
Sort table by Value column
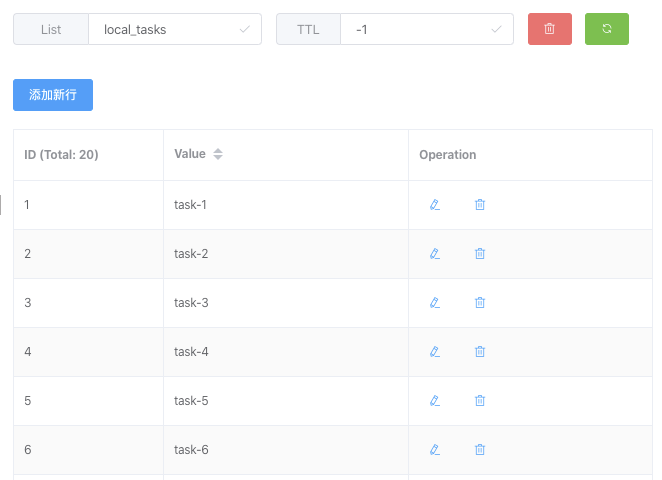click(x=218, y=154)
